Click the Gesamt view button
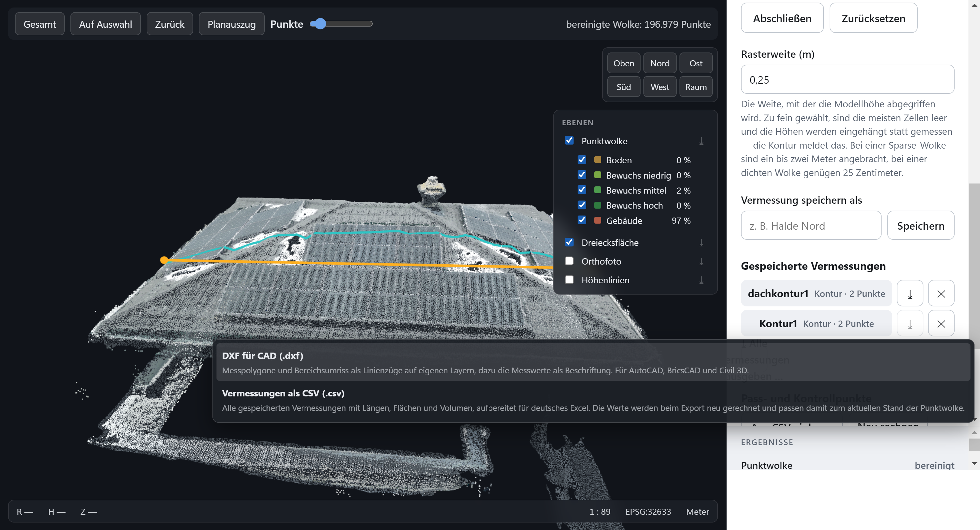Viewport: 980px width, 530px height. tap(40, 24)
